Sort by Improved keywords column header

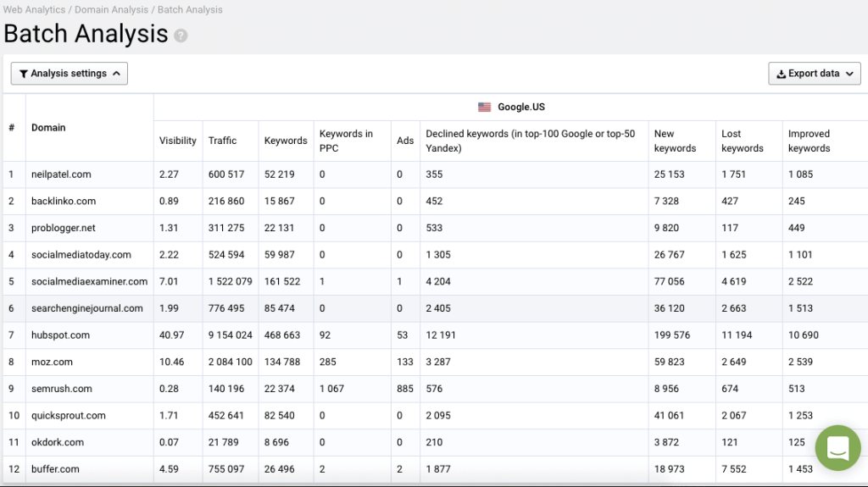click(810, 141)
